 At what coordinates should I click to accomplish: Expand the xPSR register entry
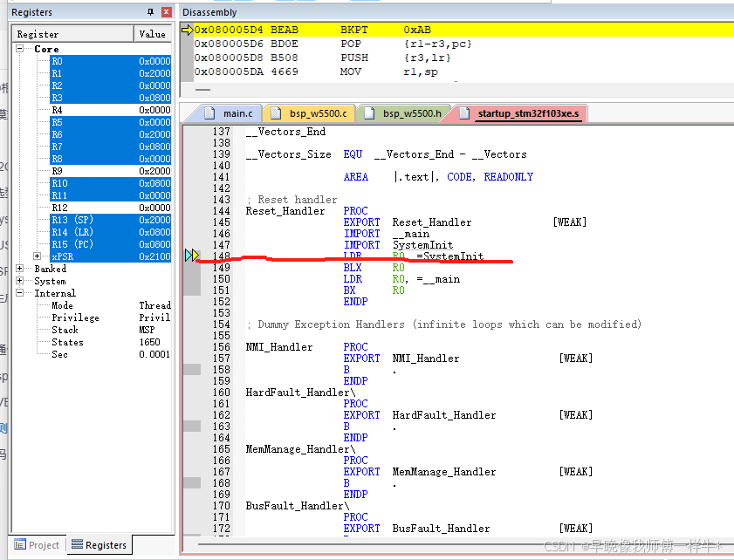point(37,256)
